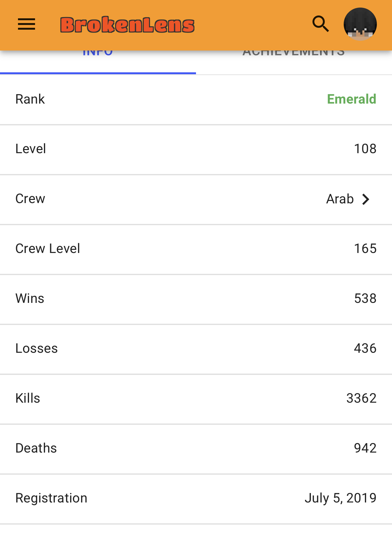The height and width of the screenshot is (535, 392).
Task: Click the Registration date July 5, 2019
Action: pos(341,498)
